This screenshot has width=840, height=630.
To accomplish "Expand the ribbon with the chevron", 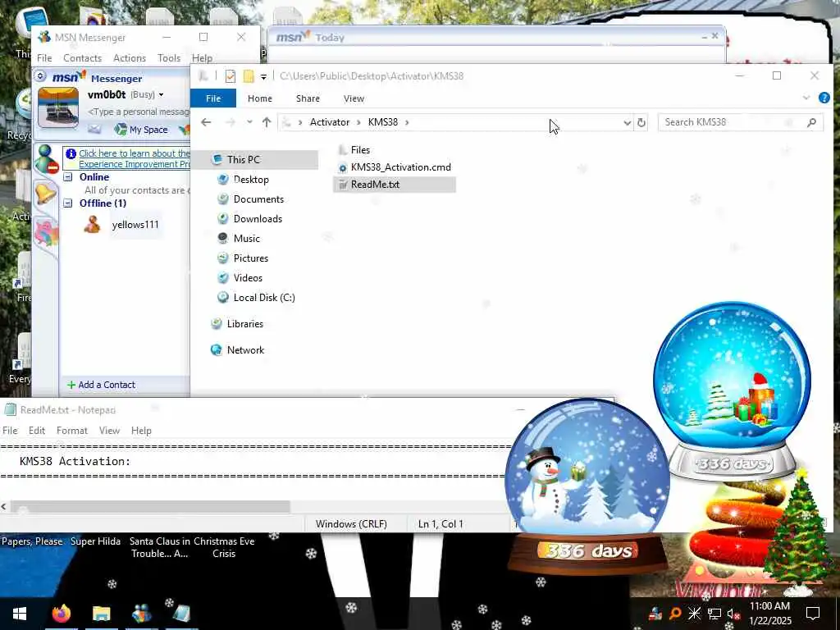I will click(806, 98).
